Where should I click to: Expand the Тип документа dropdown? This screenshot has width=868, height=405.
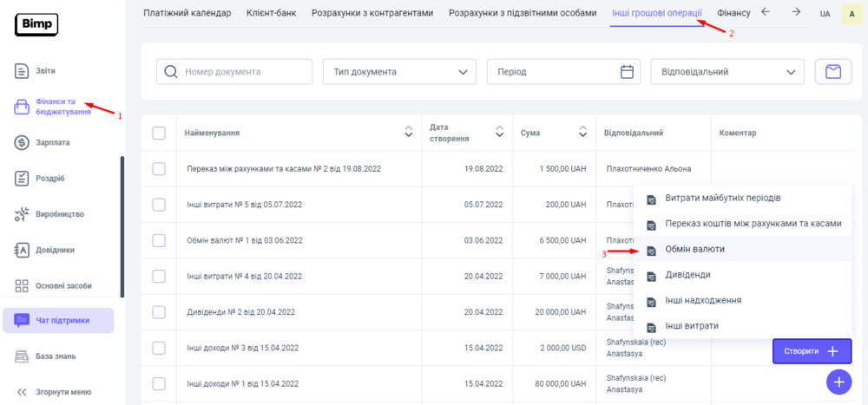click(399, 72)
